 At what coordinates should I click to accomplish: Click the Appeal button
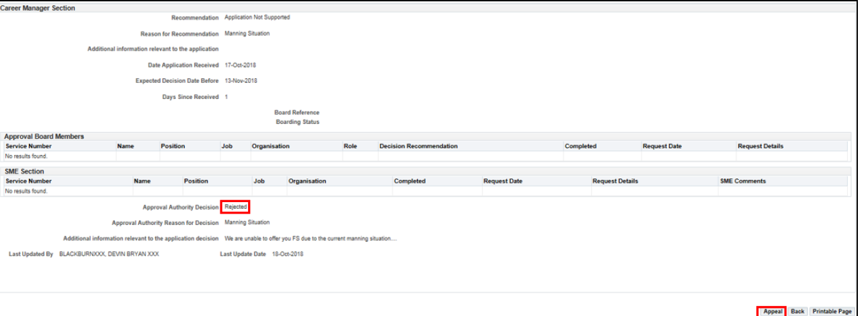(x=772, y=311)
